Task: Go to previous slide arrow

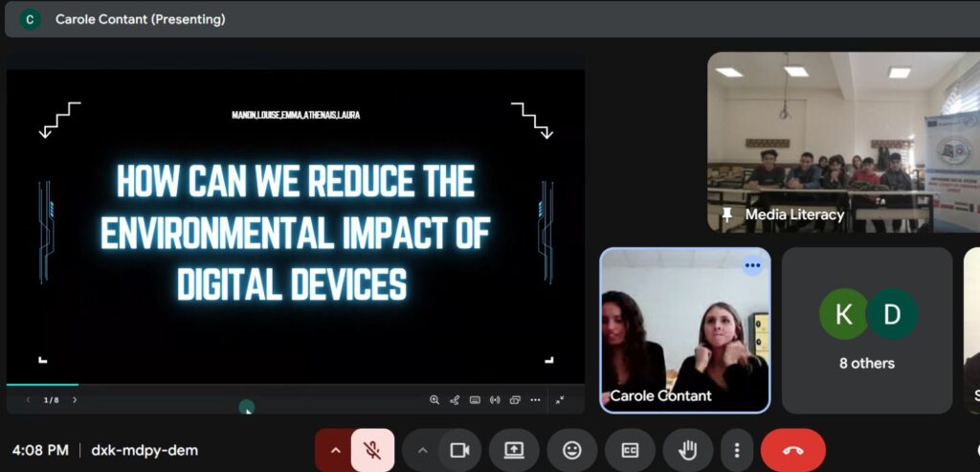Action: click(x=28, y=400)
